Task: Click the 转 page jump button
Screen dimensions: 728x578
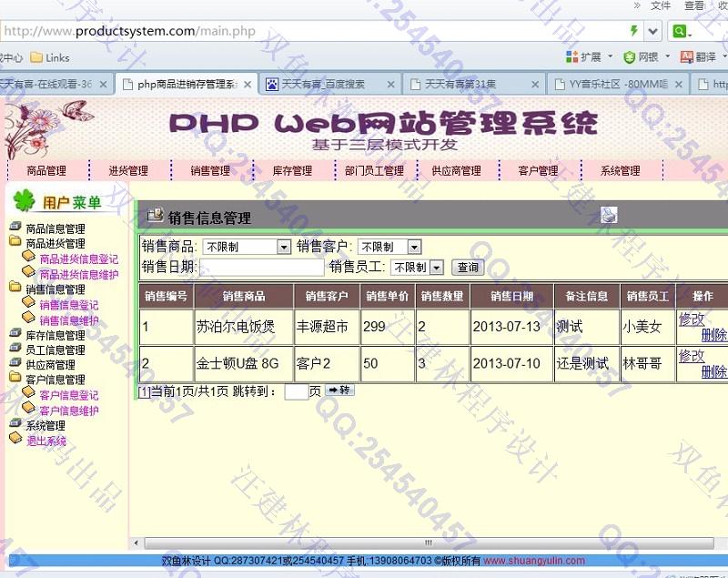Action: [339, 390]
